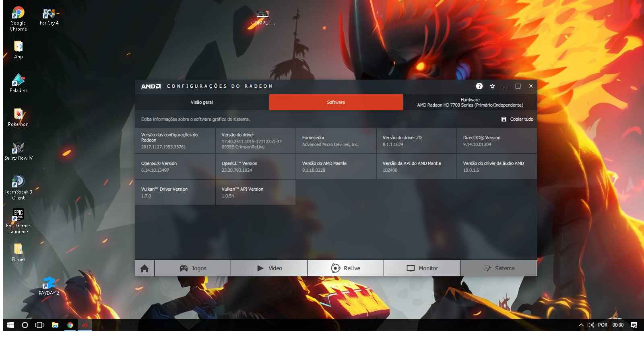
Task: Open the Vídeo section
Action: [x=269, y=268]
